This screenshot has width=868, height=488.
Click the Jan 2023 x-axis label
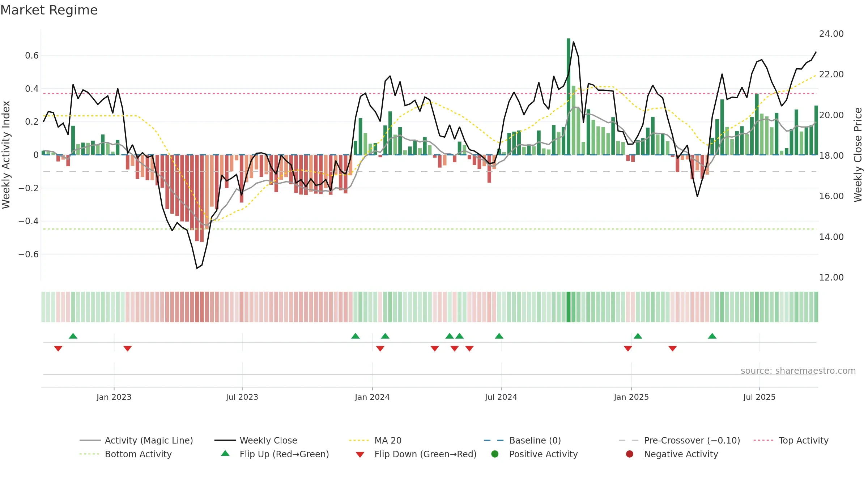114,397
